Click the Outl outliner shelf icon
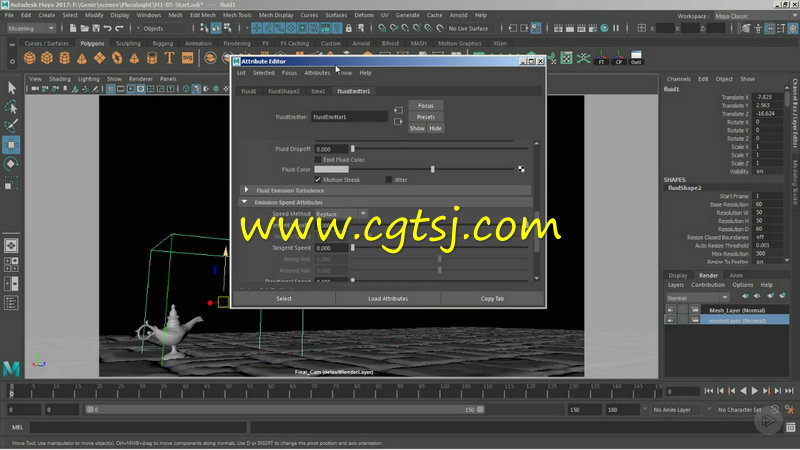The height and width of the screenshot is (450, 800). click(x=636, y=58)
